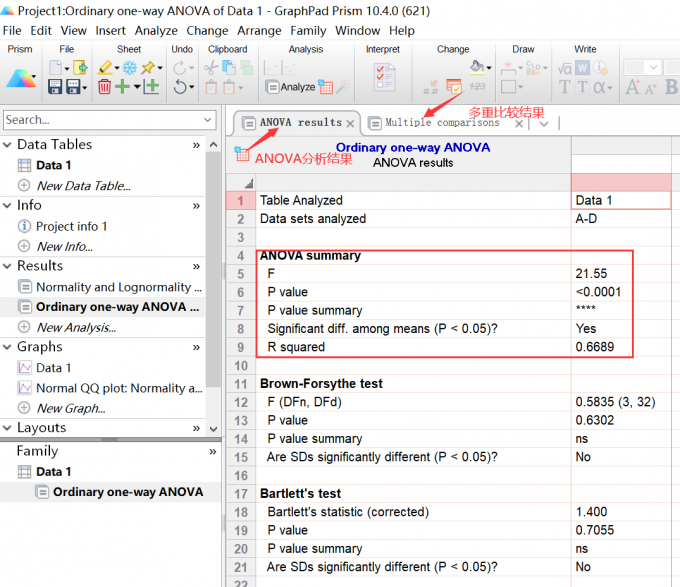Click the navigator scroll down arrow
The image size is (680, 587).
213,429
